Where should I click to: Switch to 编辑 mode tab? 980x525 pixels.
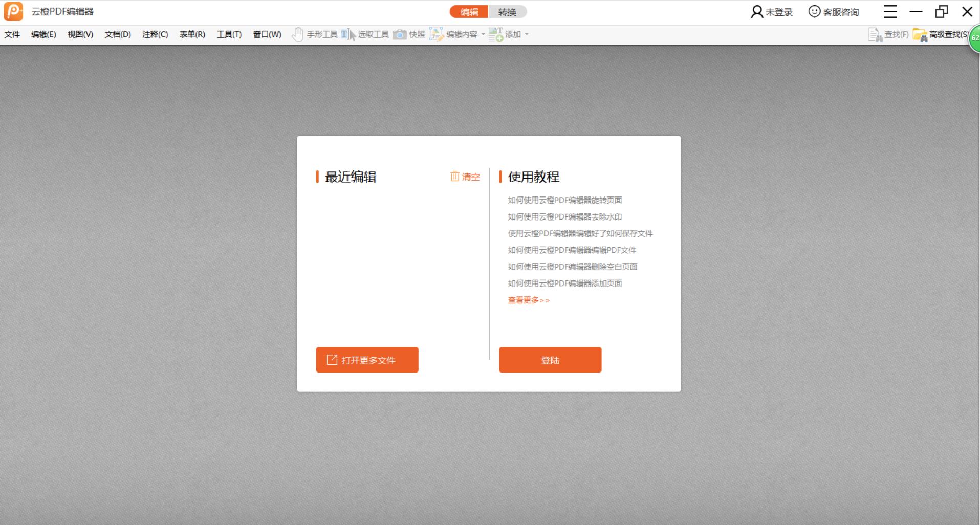click(x=469, y=12)
